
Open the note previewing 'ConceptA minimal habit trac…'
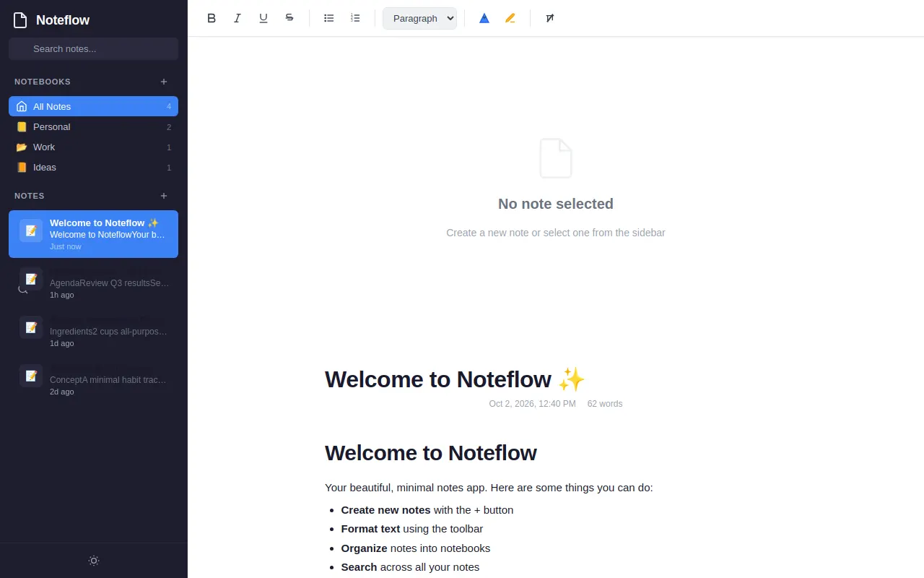pos(94,379)
